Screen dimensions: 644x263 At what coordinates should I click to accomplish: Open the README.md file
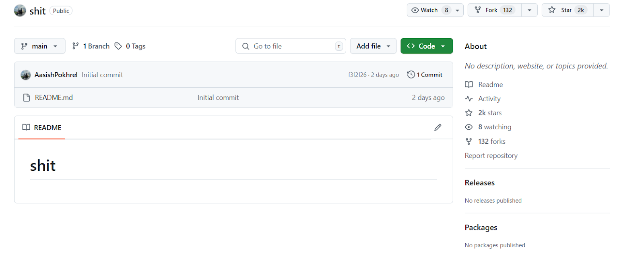54,97
